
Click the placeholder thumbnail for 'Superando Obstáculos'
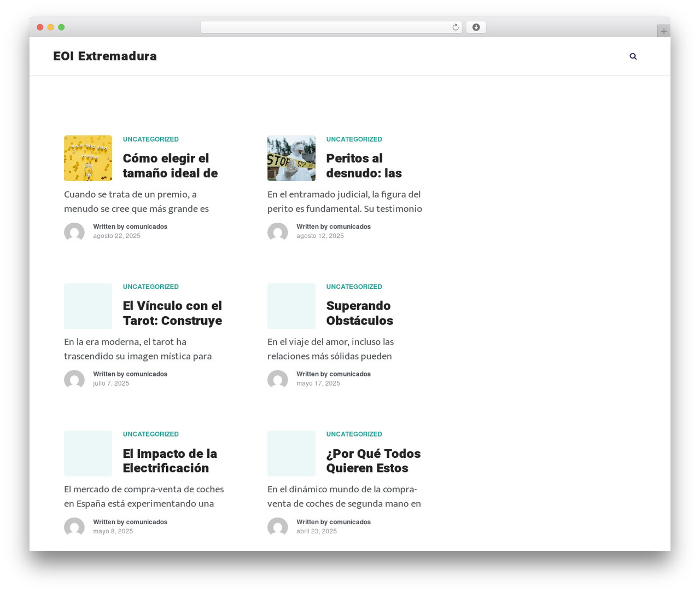[x=291, y=306]
